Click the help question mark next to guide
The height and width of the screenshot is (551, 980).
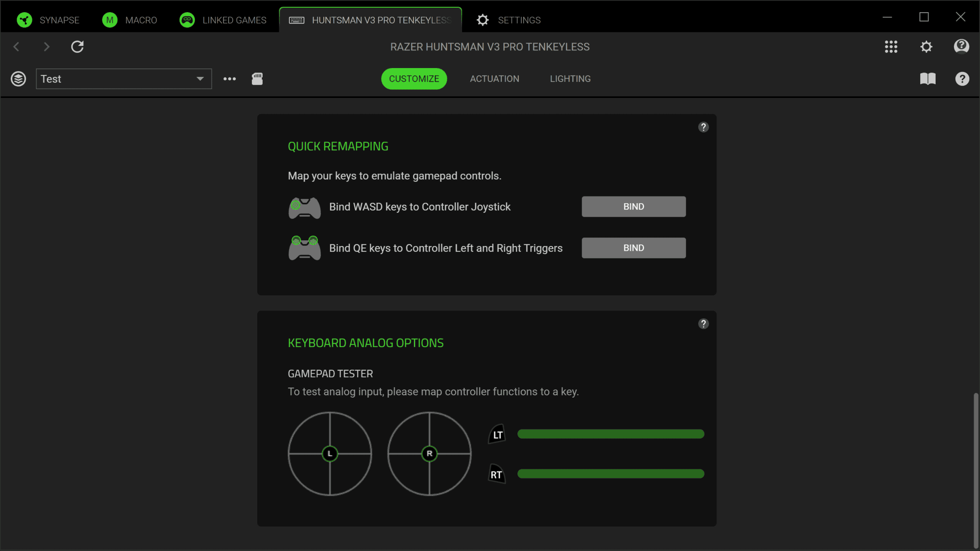click(962, 79)
